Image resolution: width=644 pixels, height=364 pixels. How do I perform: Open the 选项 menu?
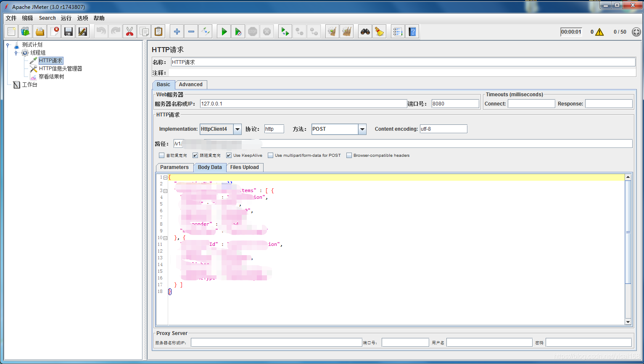(x=83, y=18)
